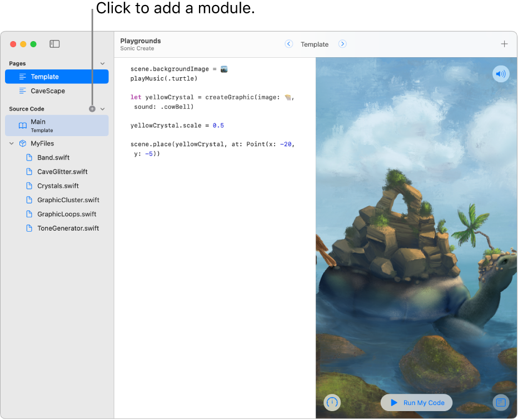Click the Template page title in header
This screenshot has width=518, height=420.
coord(315,44)
